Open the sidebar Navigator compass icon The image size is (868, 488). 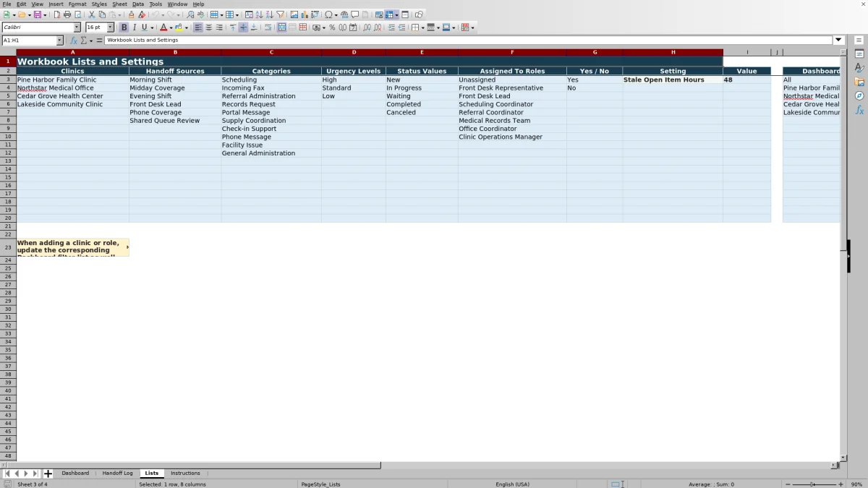coord(859,95)
